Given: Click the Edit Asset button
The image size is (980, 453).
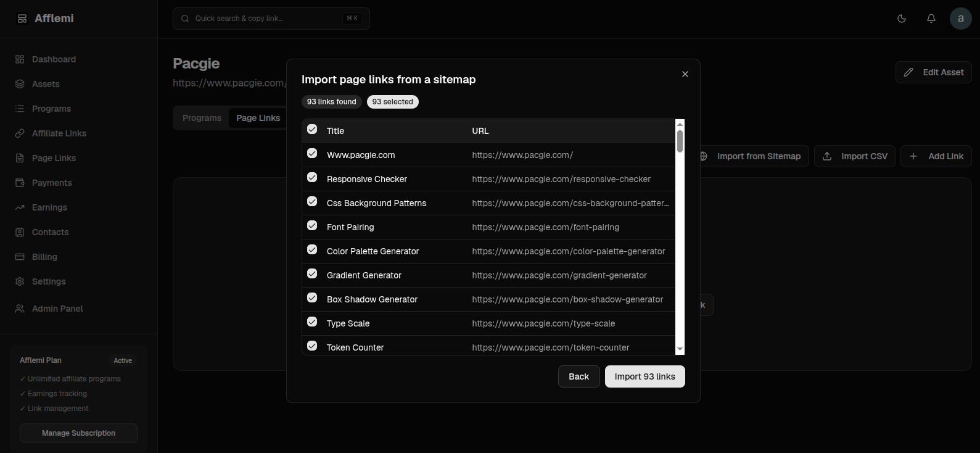Looking at the screenshot, I should 933,72.
